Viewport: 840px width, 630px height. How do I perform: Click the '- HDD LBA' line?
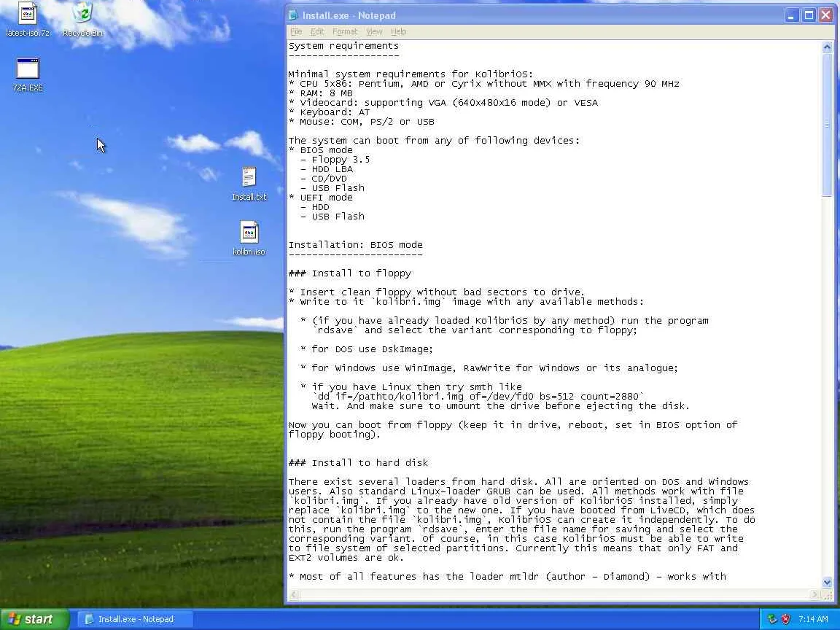point(326,169)
